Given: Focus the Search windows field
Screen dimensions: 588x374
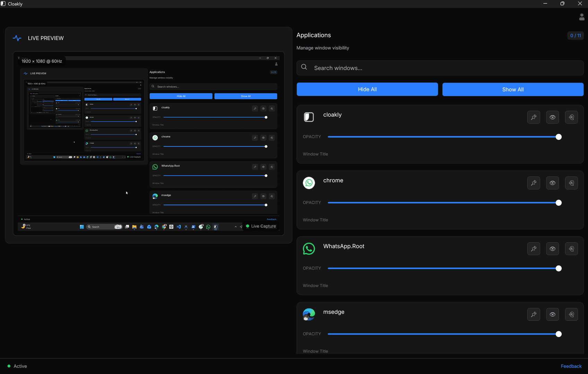Looking at the screenshot, I should pyautogui.click(x=440, y=68).
